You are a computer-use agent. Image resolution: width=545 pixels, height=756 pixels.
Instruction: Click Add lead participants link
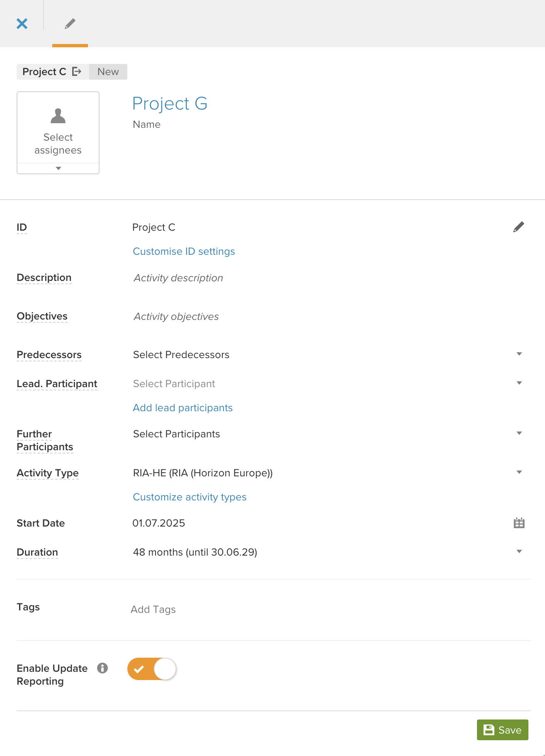(x=182, y=408)
